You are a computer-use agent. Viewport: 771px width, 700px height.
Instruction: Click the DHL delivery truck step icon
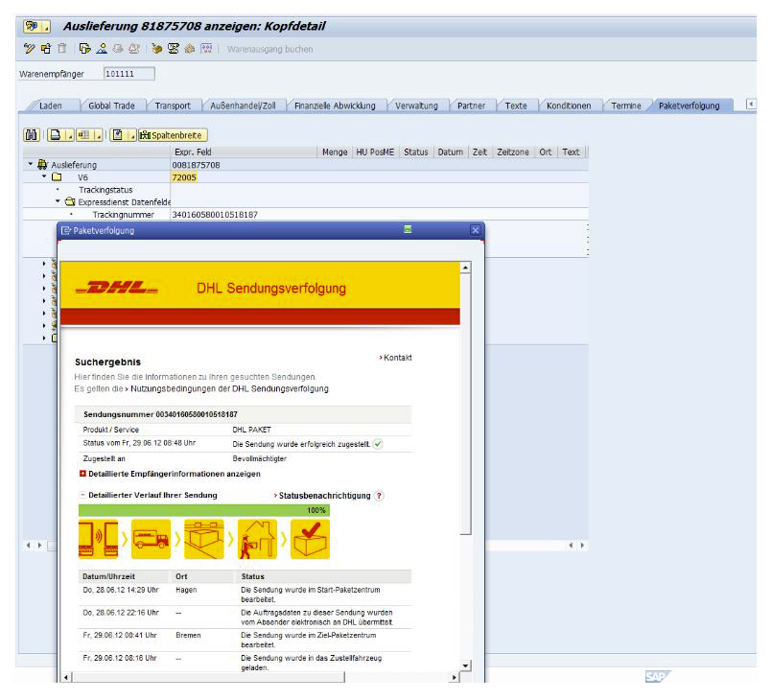152,539
